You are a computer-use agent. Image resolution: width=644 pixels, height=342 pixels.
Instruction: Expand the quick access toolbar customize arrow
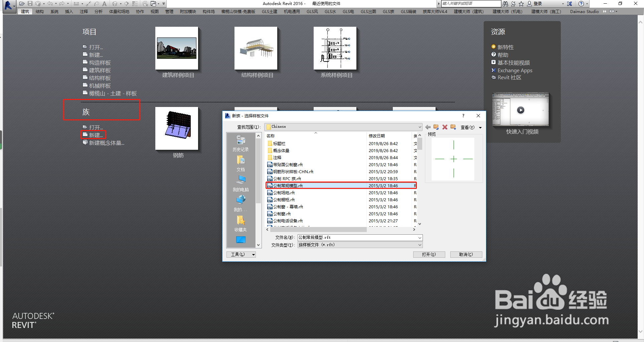(164, 4)
